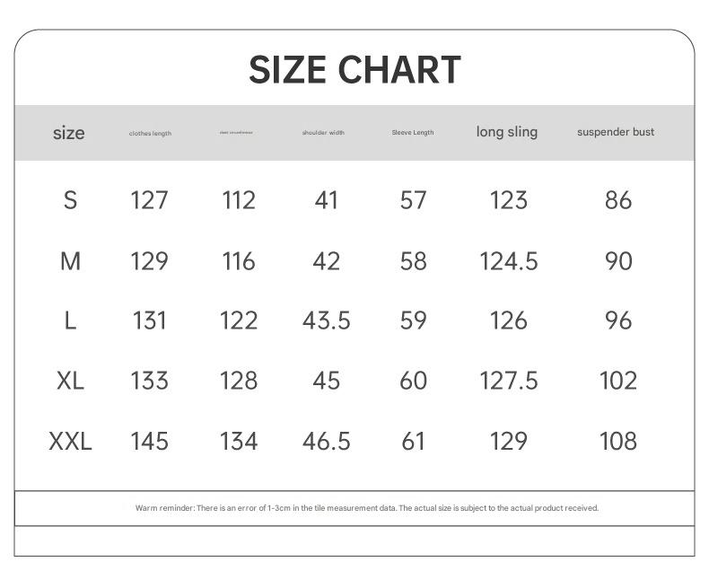Select the 127.5 long sling value

(x=509, y=381)
